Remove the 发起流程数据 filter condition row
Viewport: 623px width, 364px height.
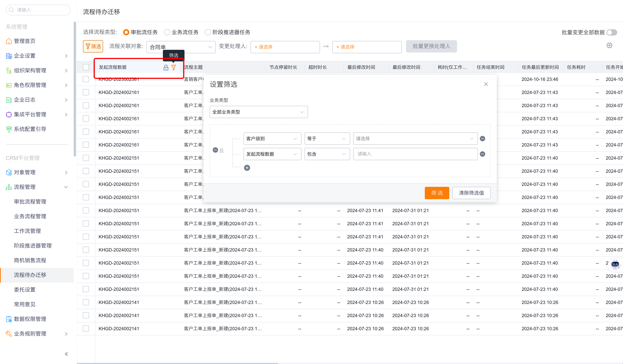[482, 154]
